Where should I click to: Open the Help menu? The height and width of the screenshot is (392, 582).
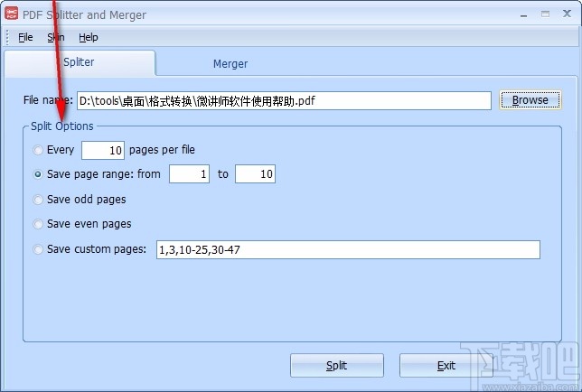pyautogui.click(x=89, y=37)
